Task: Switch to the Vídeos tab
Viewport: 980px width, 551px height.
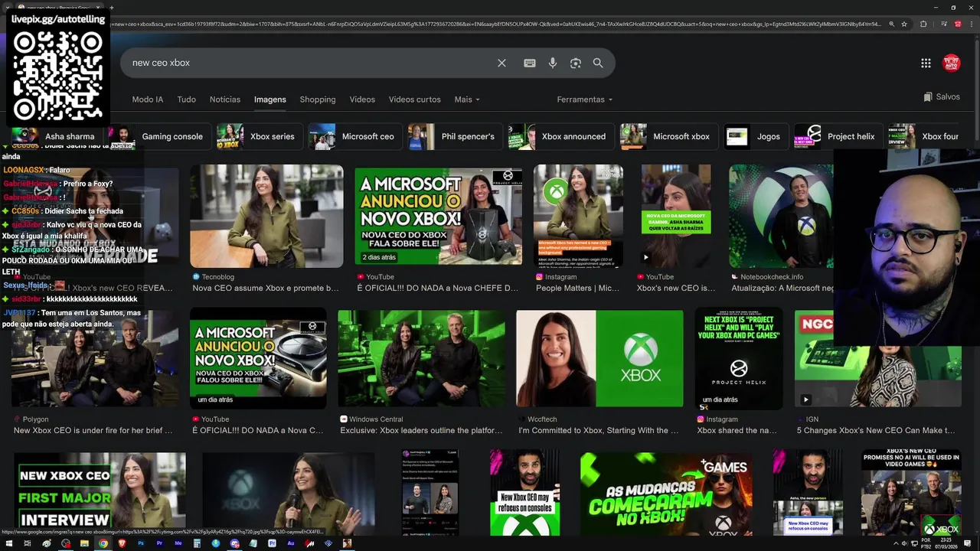Action: [362, 99]
